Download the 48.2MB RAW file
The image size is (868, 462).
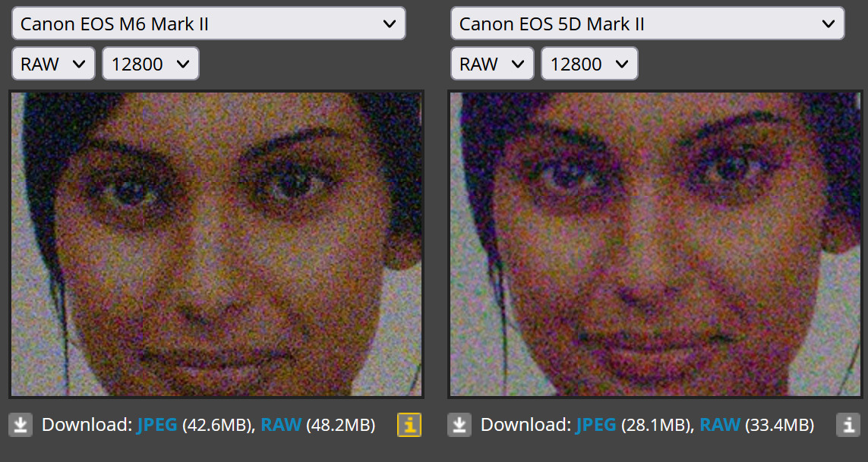click(281, 425)
